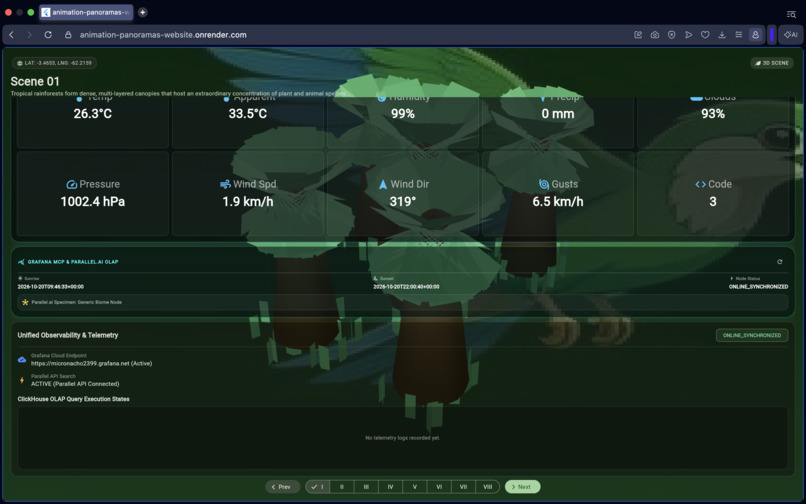Click the 1.9 km/h wind speed value
This screenshot has height=504, width=806.
248,202
